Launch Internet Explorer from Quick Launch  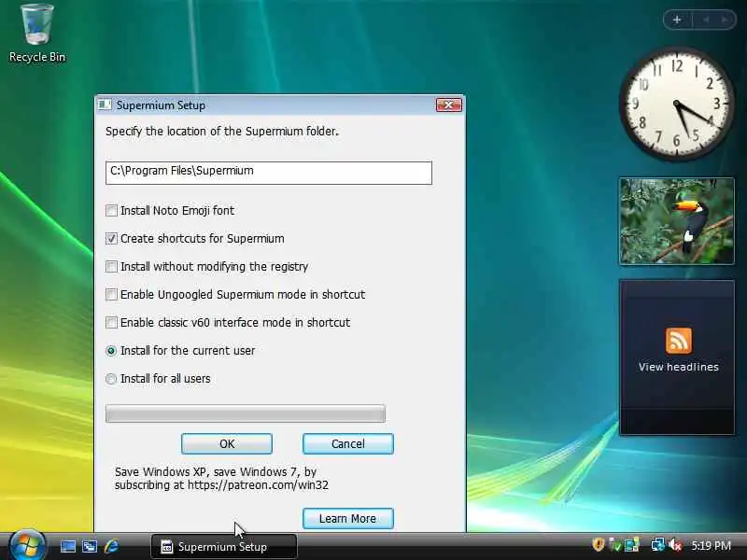click(x=111, y=546)
